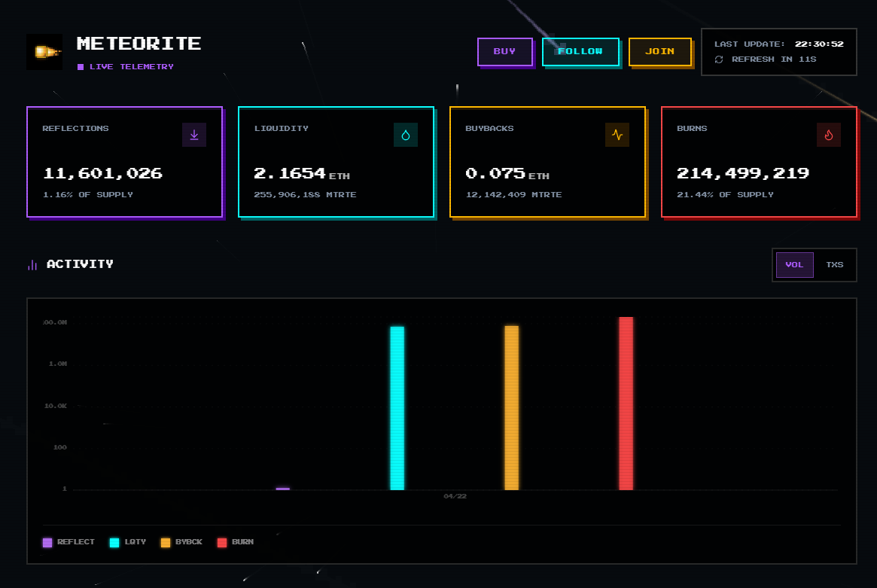Select the VOL tab
Screen dimensions: 877x588
pos(794,264)
